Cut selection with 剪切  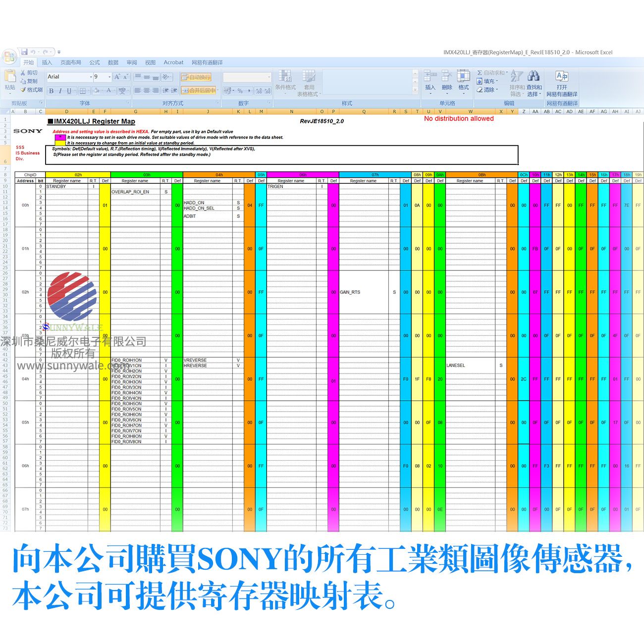[29, 73]
